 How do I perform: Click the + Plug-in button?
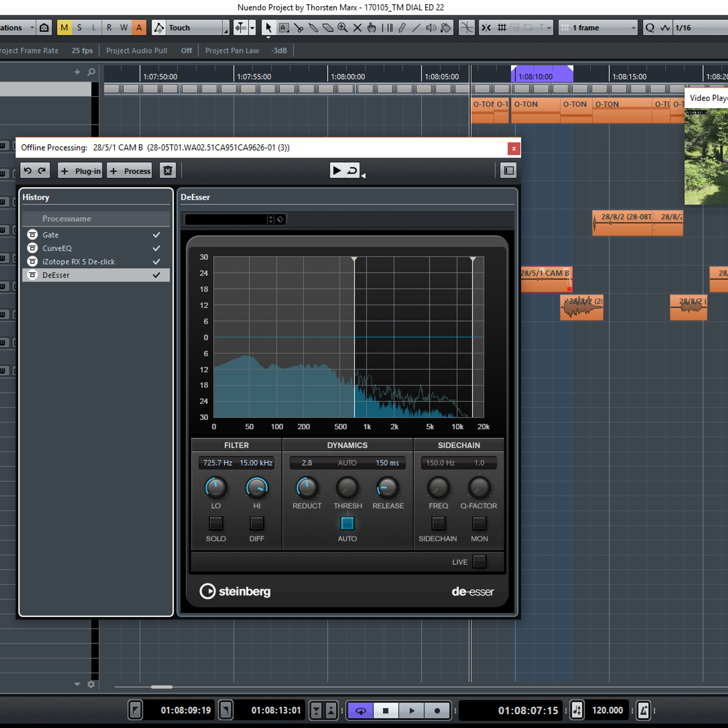[80, 171]
